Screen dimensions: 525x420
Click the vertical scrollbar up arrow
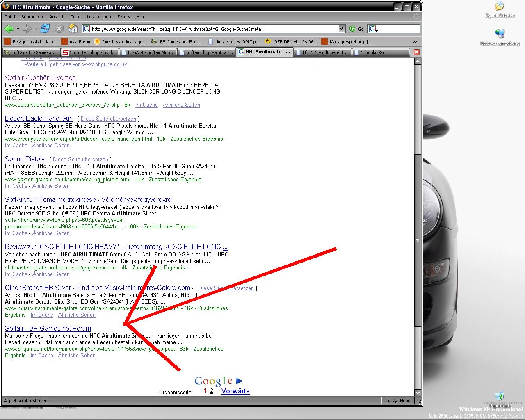pyautogui.click(x=418, y=62)
